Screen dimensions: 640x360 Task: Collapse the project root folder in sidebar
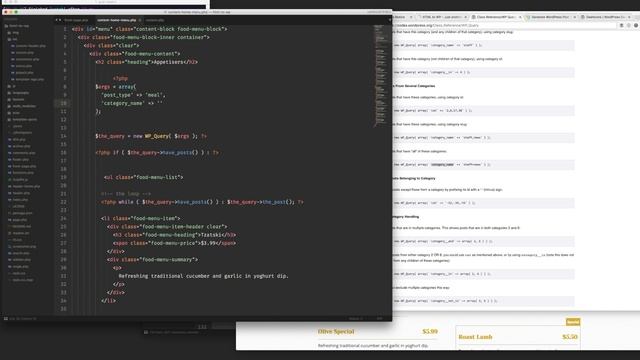(x=17, y=26)
